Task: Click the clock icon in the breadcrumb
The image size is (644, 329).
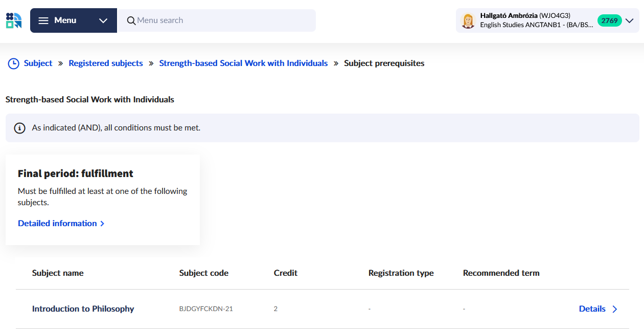Action: (13, 63)
